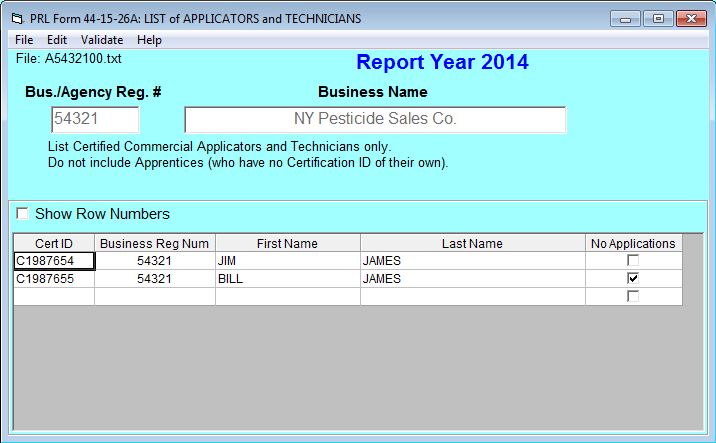716x443 pixels.
Task: Click the Business Name field
Action: point(375,119)
